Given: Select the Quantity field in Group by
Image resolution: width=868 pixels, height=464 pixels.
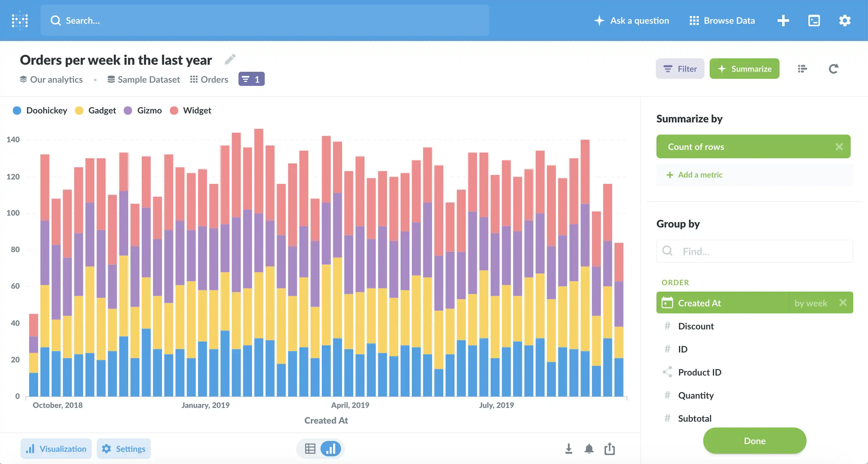Looking at the screenshot, I should coord(696,395).
